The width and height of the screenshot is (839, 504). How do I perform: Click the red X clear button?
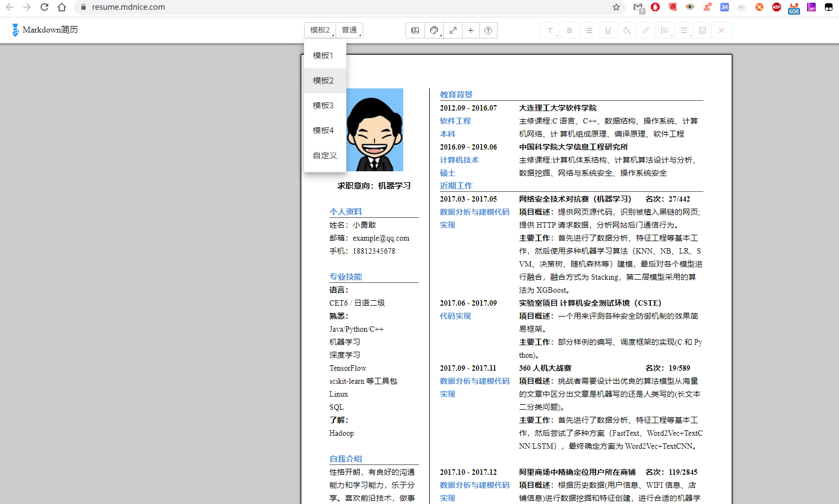tap(721, 30)
